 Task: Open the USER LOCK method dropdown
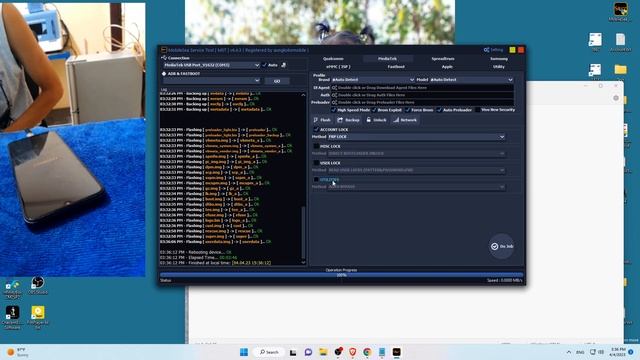[x=416, y=170]
